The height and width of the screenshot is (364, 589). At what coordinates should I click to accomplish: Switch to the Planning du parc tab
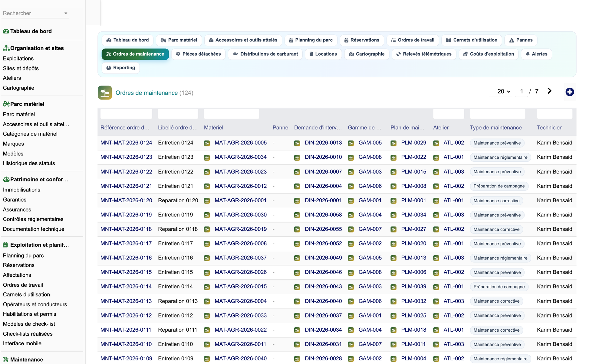pyautogui.click(x=311, y=40)
